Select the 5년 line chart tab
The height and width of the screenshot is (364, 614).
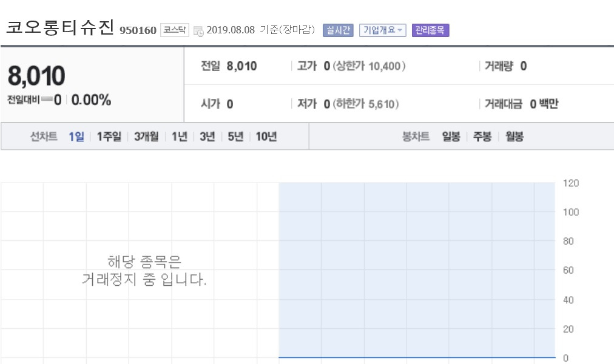[235, 136]
